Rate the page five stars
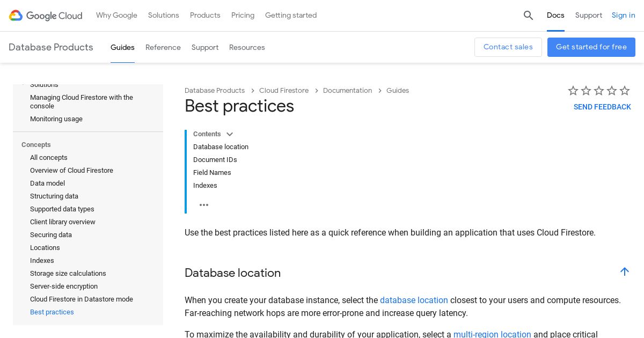 coord(625,91)
